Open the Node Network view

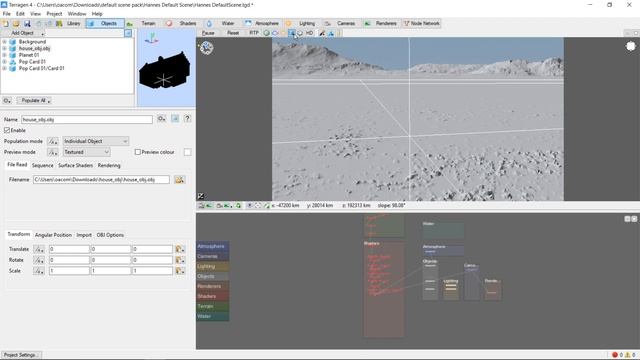click(x=422, y=24)
